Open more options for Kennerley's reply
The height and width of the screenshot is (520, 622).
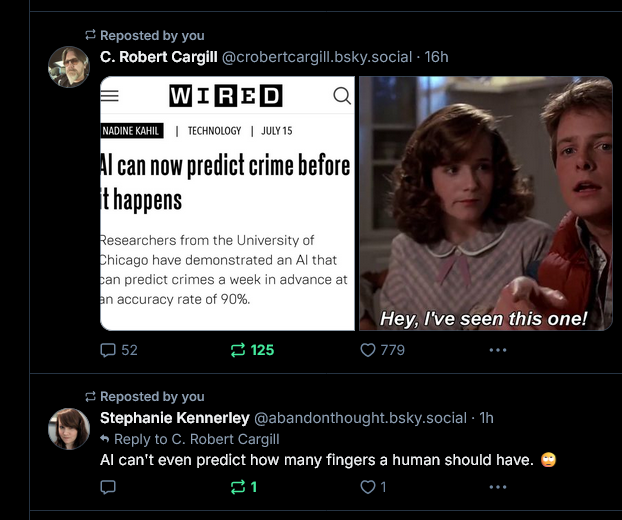click(x=498, y=487)
